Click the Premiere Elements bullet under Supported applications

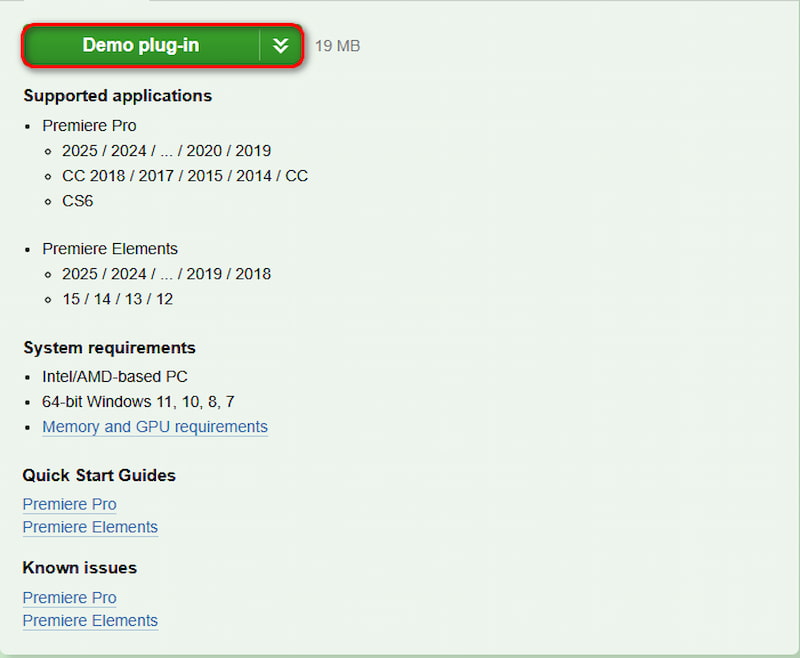coord(110,249)
